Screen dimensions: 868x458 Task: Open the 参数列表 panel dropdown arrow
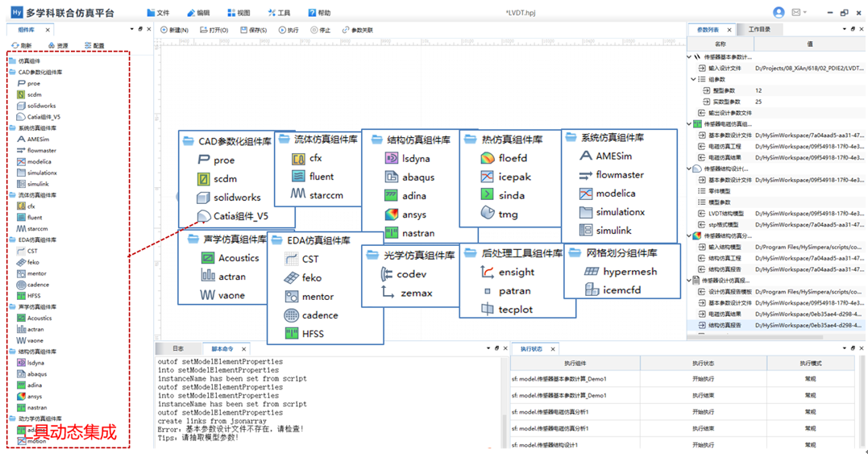point(844,29)
